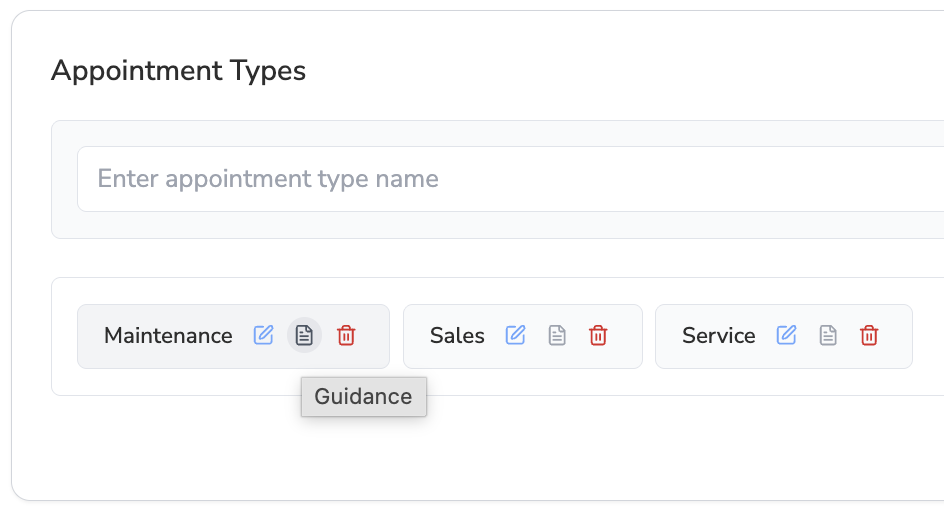Click the Guidance tooltip
This screenshot has height=518, width=944.
point(364,396)
